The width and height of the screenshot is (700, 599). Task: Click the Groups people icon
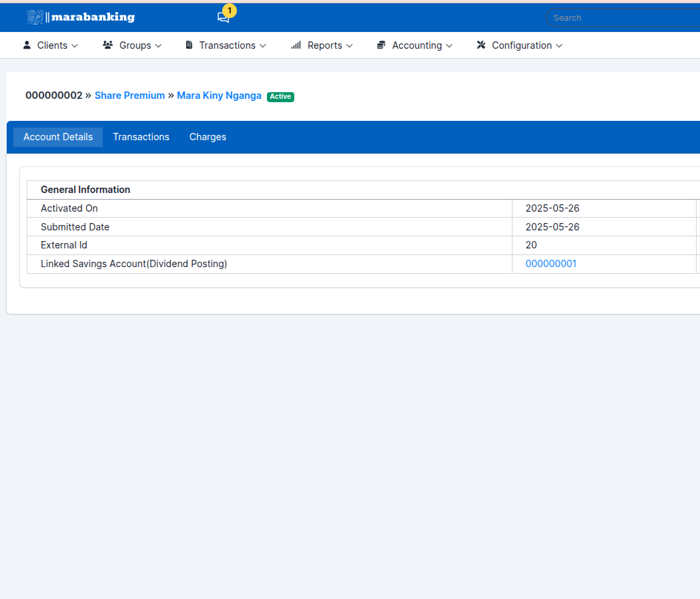click(x=107, y=45)
